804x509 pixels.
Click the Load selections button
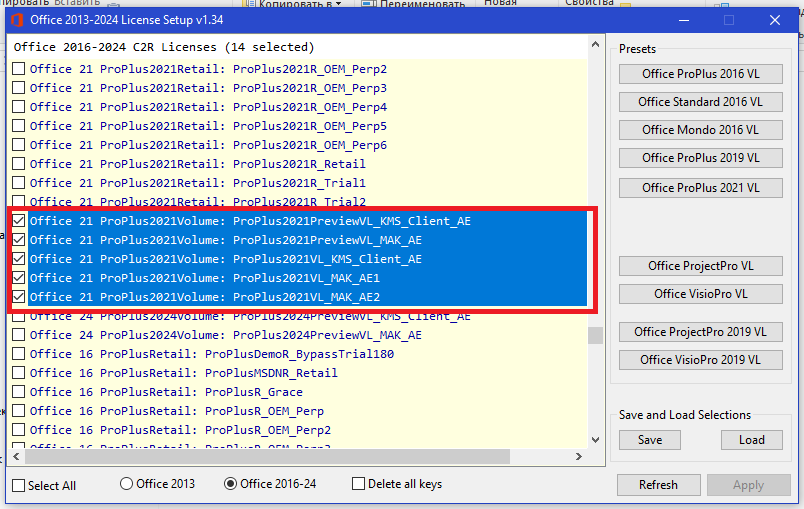(752, 440)
